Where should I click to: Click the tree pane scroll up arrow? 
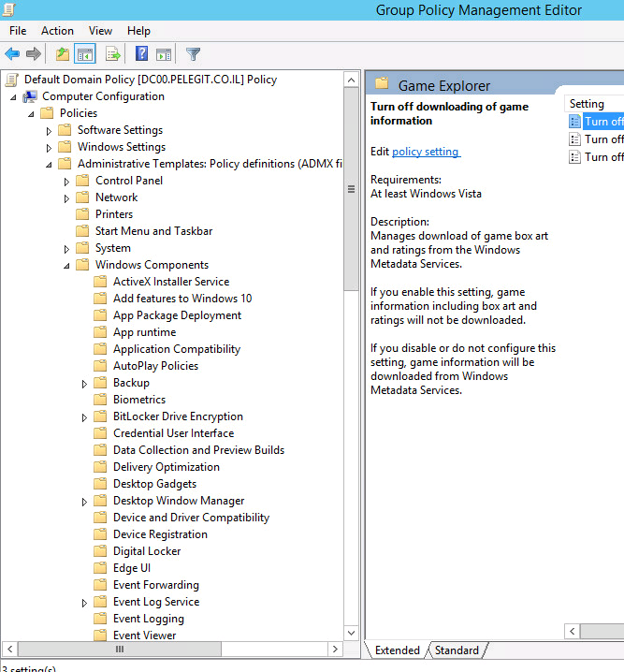tap(351, 80)
